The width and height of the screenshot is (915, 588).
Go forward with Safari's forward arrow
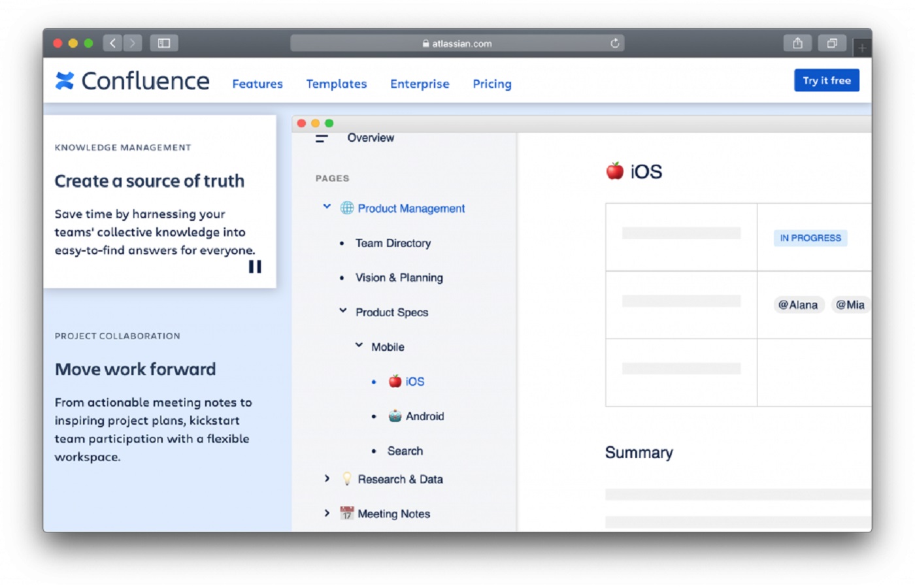[133, 43]
